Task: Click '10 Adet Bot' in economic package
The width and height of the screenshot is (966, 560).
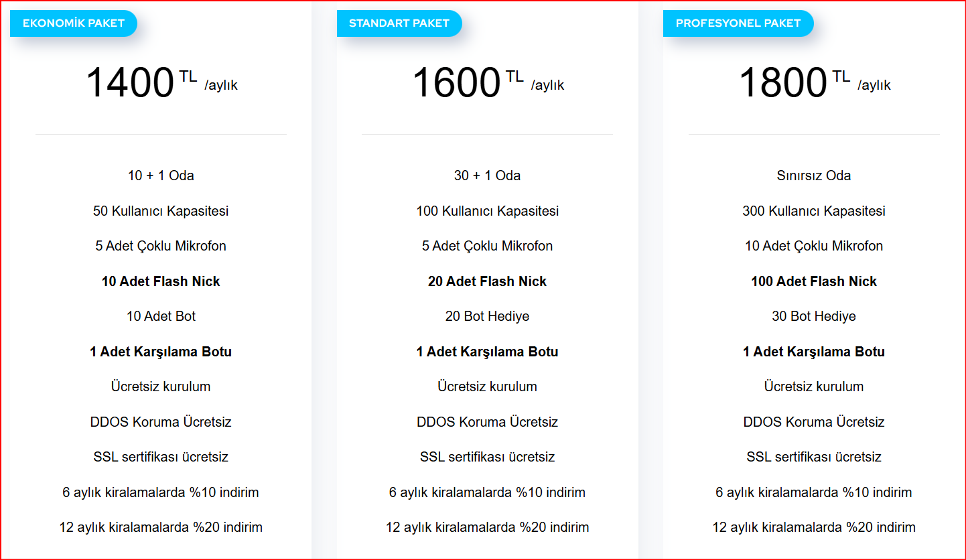Action: [161, 316]
